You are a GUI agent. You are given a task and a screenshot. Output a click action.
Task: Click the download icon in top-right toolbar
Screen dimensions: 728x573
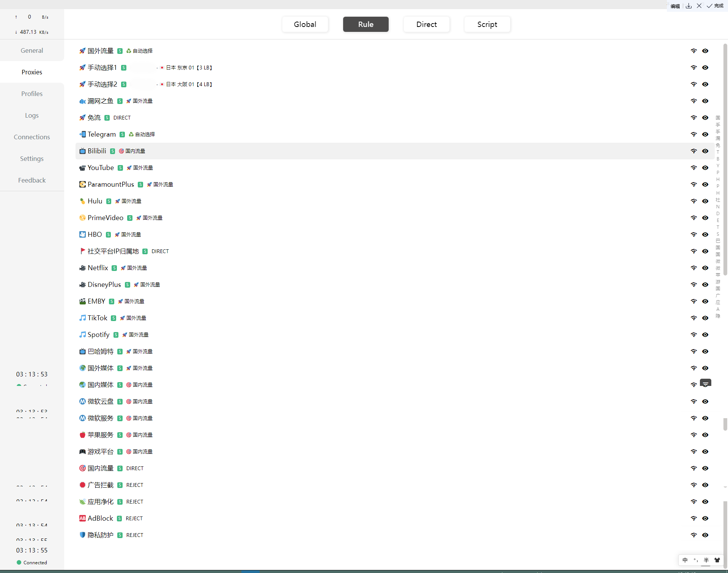[689, 6]
